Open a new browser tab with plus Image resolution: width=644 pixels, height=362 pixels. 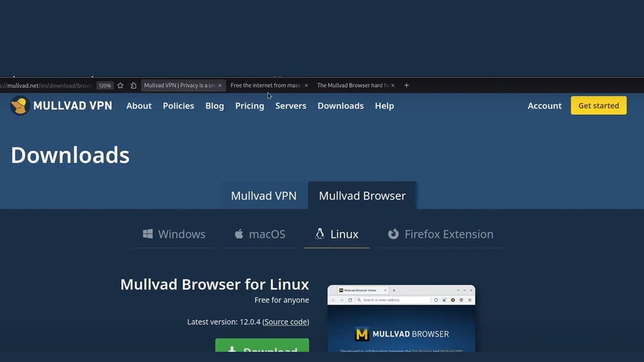click(407, 85)
